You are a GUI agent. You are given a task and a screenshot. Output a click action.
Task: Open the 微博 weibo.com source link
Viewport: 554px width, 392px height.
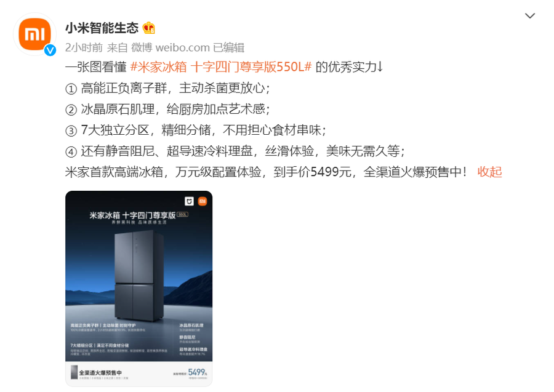coord(171,47)
